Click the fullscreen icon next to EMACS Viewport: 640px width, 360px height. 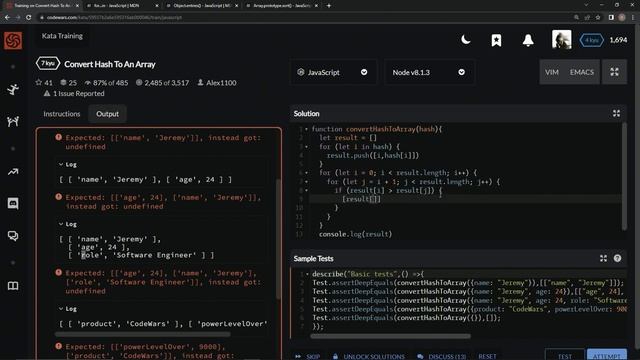614,72
